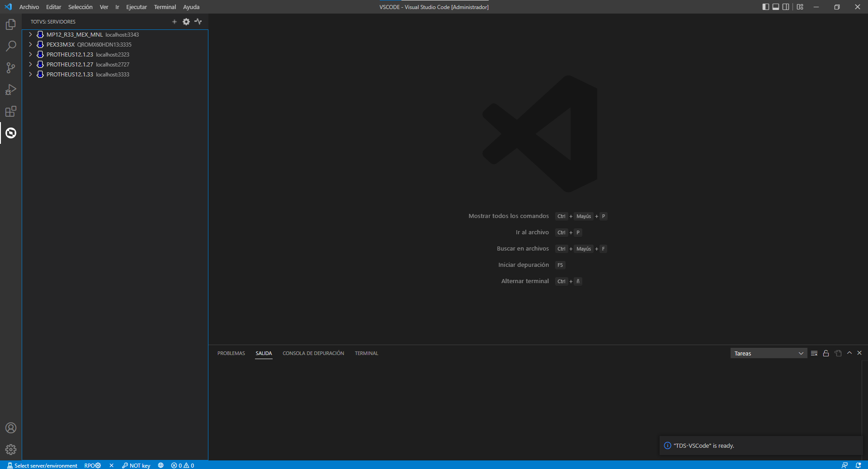Click the PEX33M3X server icon
The image size is (868, 469).
(x=40, y=44)
